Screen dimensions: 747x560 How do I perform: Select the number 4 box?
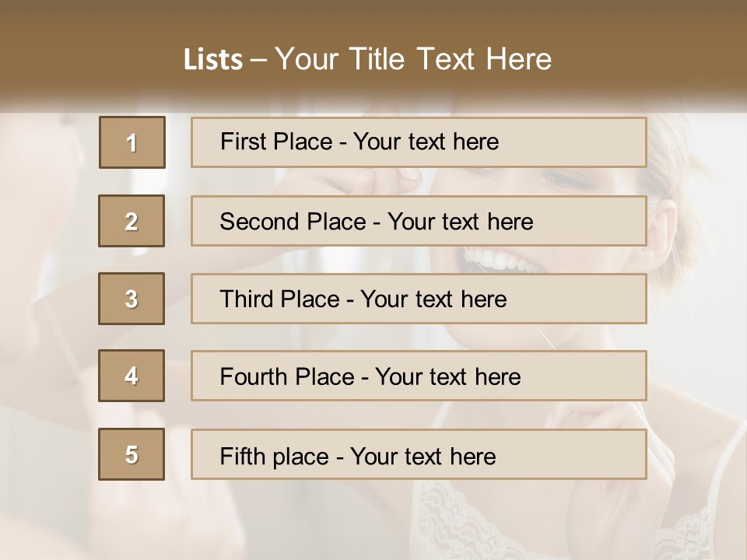click(132, 376)
